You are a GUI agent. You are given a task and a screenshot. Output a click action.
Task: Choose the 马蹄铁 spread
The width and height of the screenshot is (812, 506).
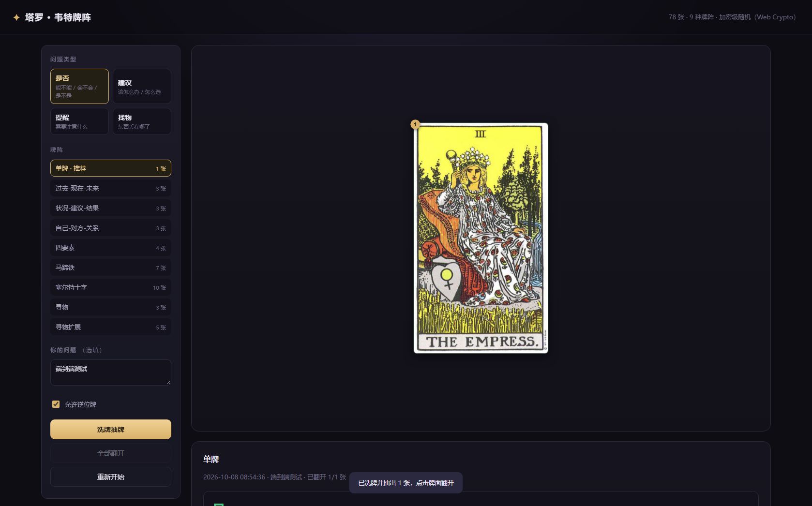(111, 268)
